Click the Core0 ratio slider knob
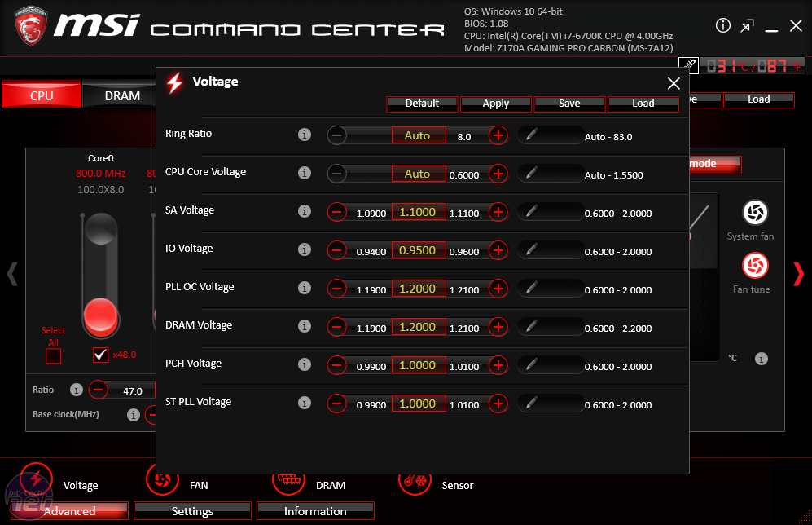The image size is (812, 525). click(100, 316)
